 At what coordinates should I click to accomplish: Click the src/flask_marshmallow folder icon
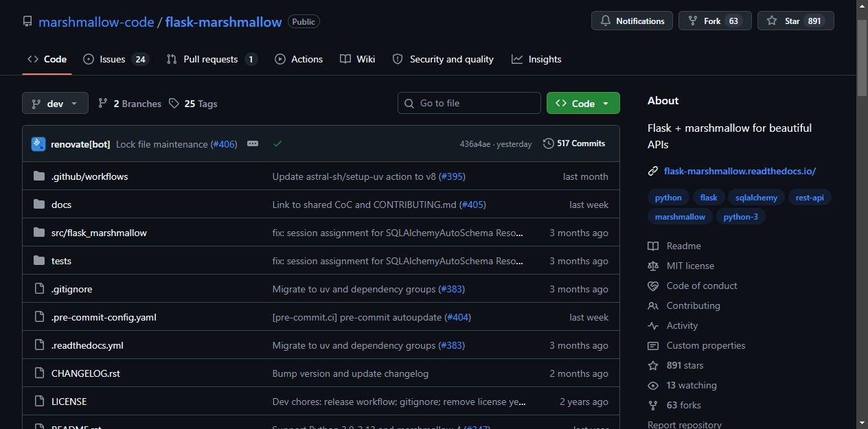pyautogui.click(x=38, y=233)
